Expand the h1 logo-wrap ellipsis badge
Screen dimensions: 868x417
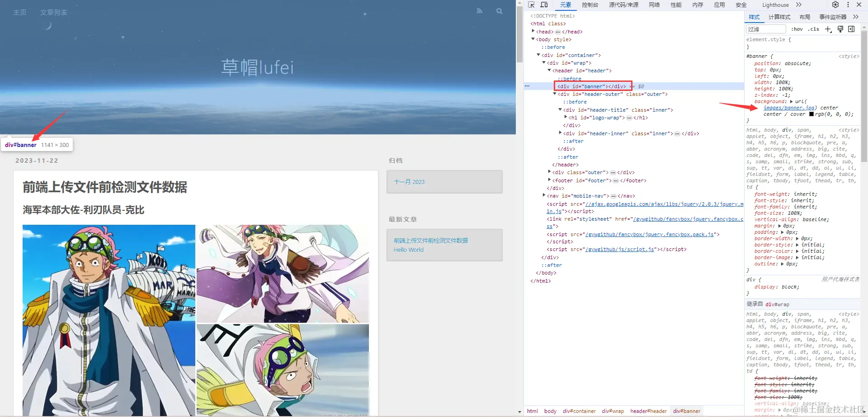629,118
